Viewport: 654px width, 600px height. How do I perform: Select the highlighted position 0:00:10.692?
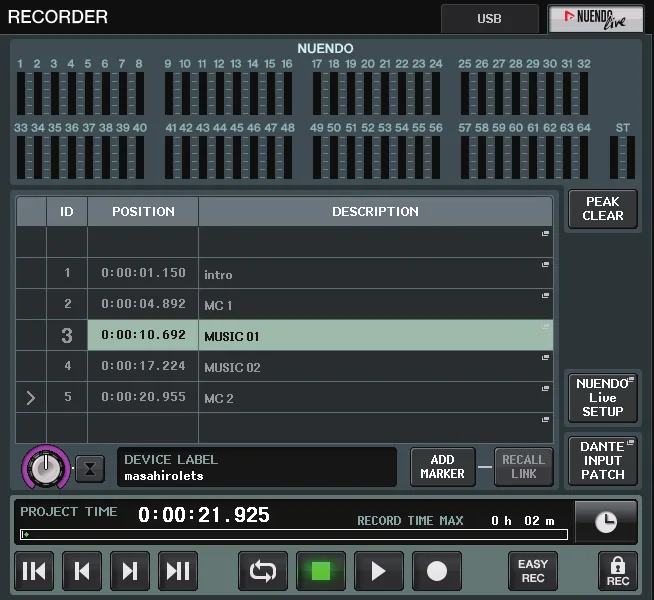(143, 335)
